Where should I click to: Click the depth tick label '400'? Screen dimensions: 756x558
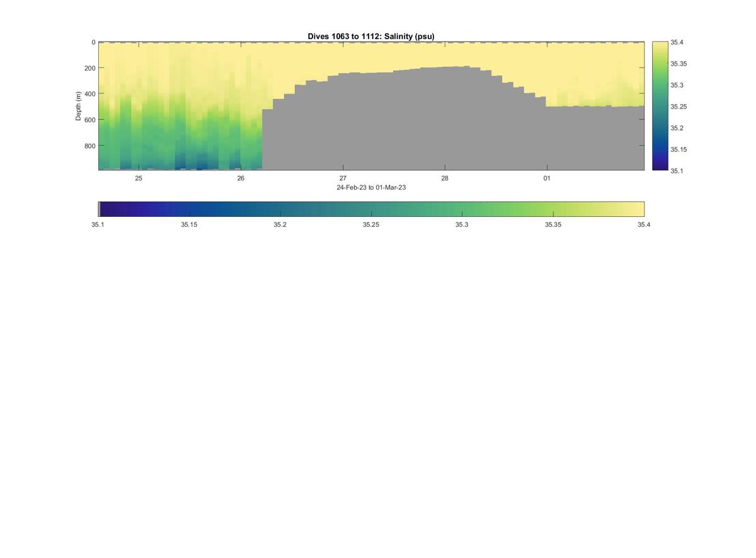click(90, 94)
